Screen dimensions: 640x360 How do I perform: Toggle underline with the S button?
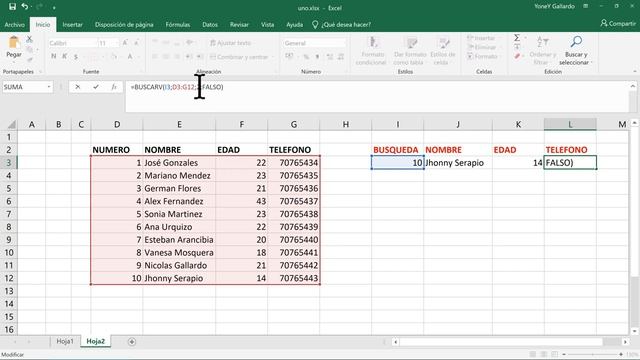click(76, 57)
